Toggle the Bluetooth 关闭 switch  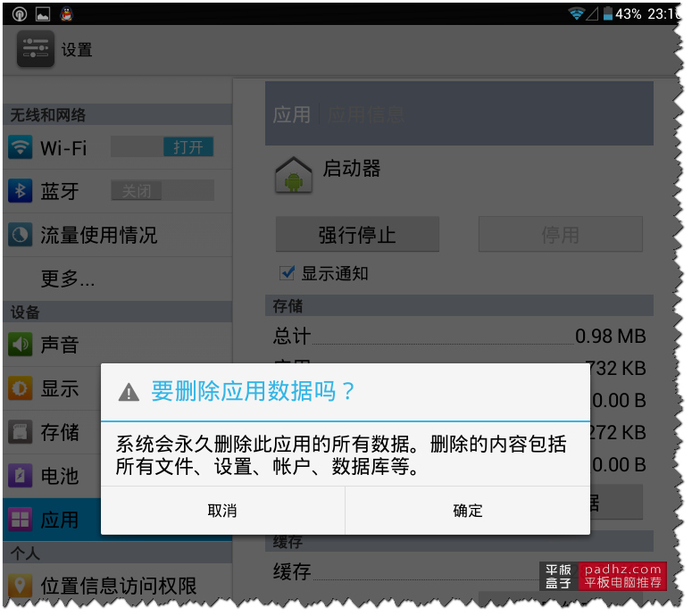click(x=163, y=192)
